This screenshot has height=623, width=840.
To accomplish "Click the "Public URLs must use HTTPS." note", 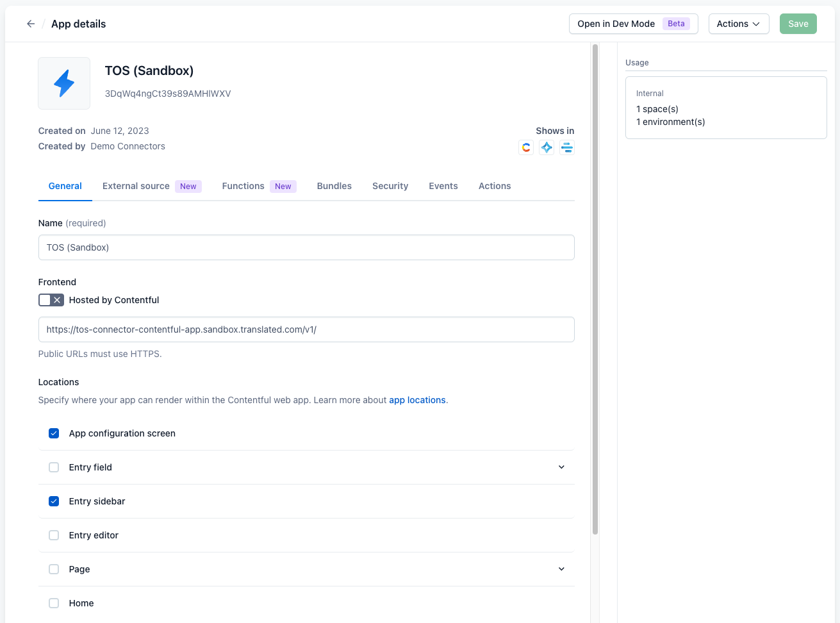I will click(100, 354).
